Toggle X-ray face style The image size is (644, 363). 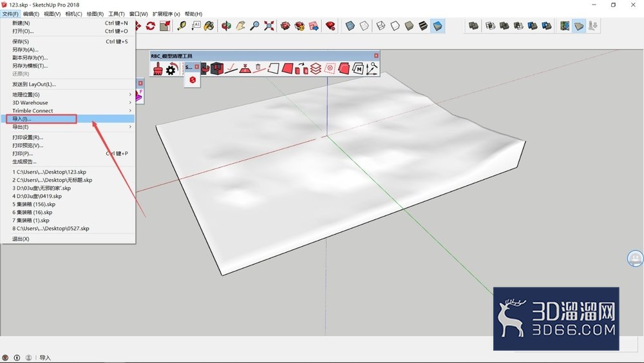click(350, 26)
